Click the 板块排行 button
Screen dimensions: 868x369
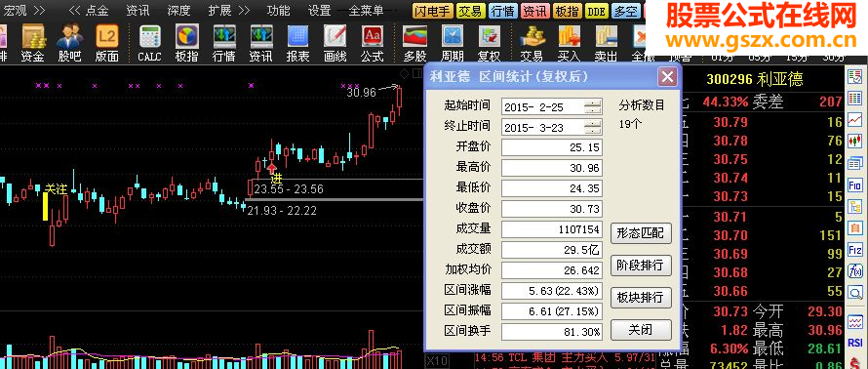point(641,298)
